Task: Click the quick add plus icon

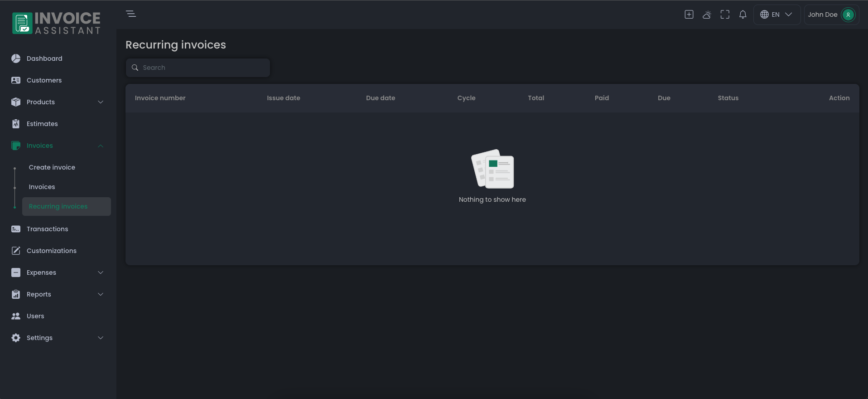Action: [x=689, y=15]
